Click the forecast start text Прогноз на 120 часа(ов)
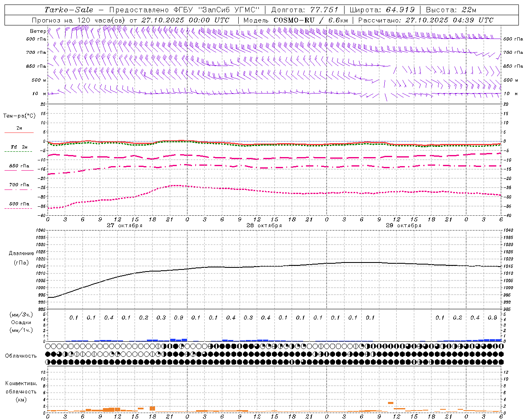Image resolution: width=525 pixels, height=420 pixels. [79, 20]
